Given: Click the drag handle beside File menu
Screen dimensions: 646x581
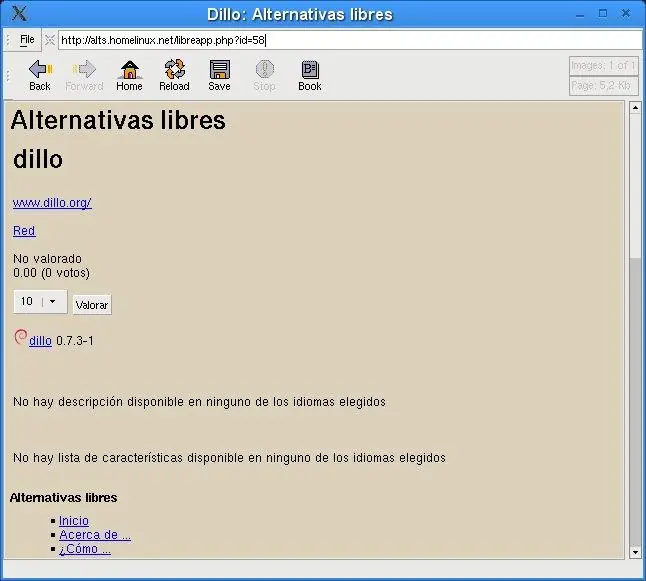Looking at the screenshot, I should (8, 40).
